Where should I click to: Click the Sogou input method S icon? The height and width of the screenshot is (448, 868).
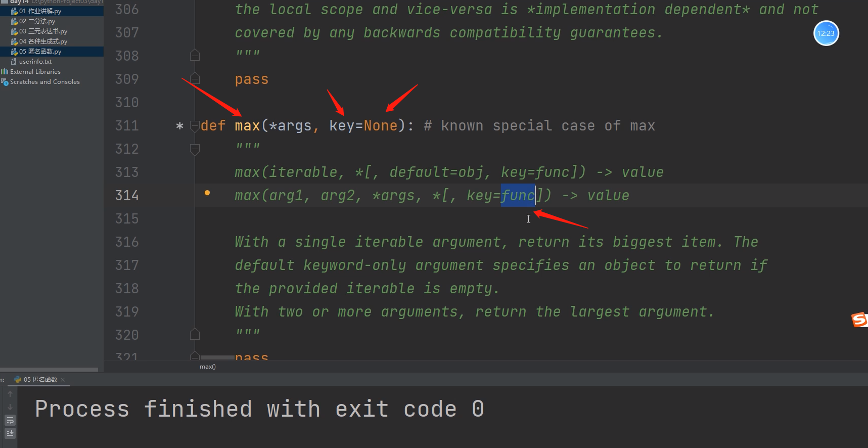click(x=859, y=320)
